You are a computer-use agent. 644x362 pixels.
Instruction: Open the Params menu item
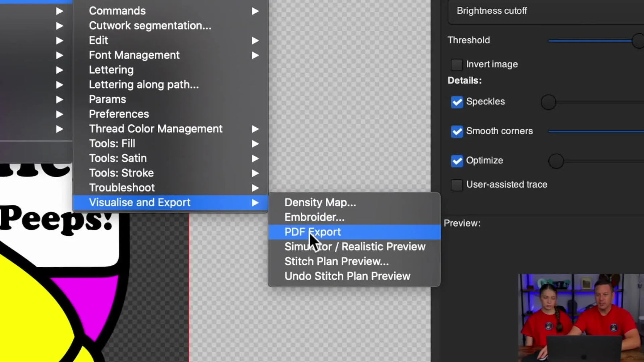[170, 99]
